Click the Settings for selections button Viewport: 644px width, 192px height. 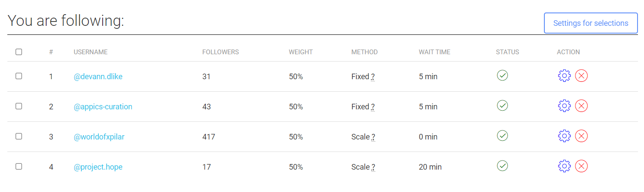(591, 23)
